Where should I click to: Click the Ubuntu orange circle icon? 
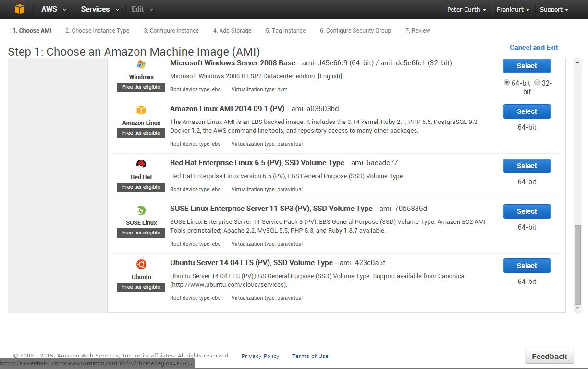click(141, 264)
